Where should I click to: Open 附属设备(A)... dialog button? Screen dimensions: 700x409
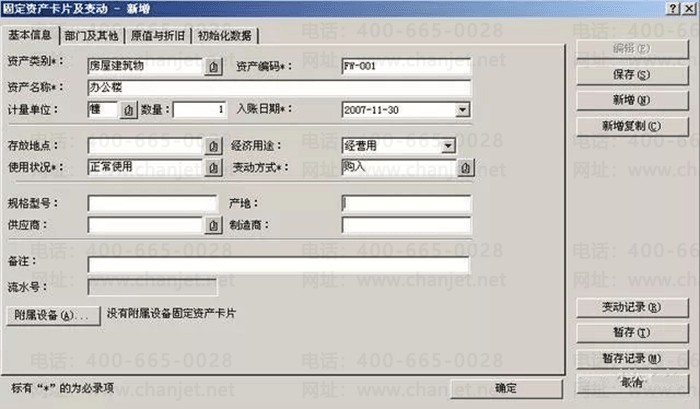pos(53,315)
